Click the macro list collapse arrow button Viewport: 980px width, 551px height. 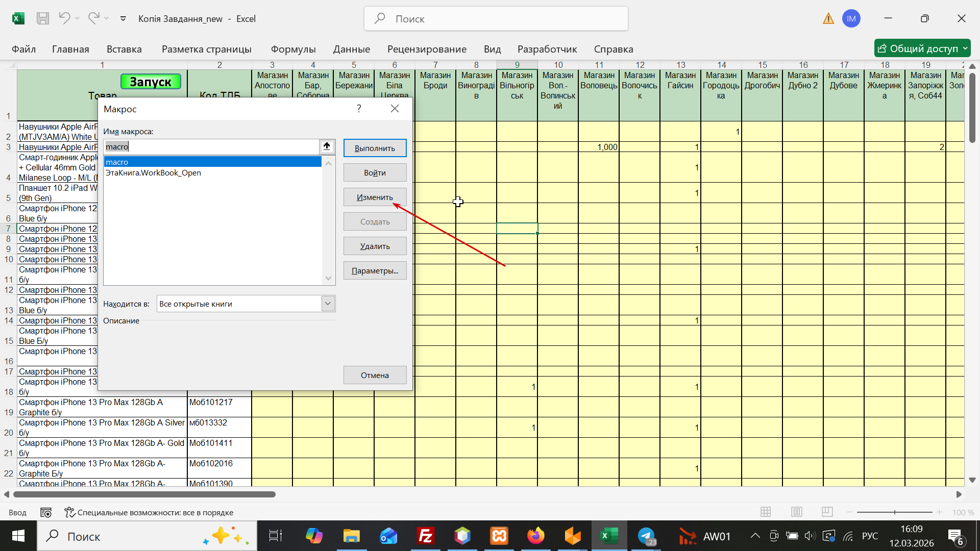(327, 147)
